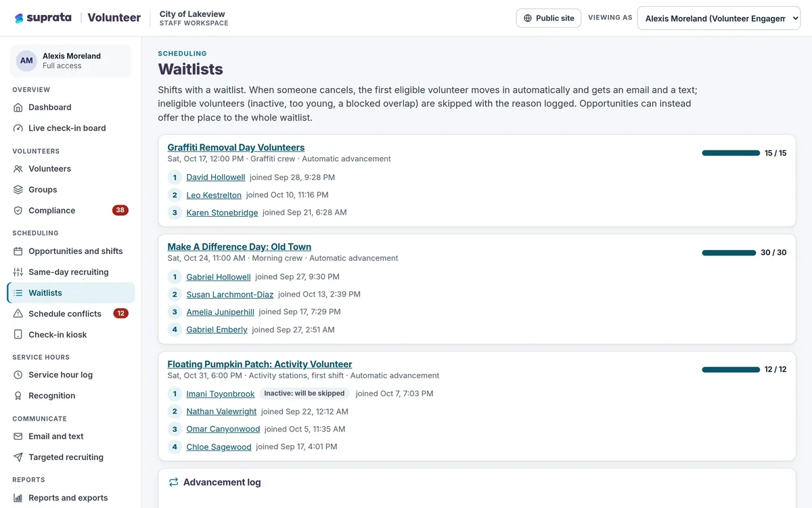Image resolution: width=812 pixels, height=508 pixels.
Task: Open David Hollowell's volunteer profile
Action: pyautogui.click(x=216, y=177)
